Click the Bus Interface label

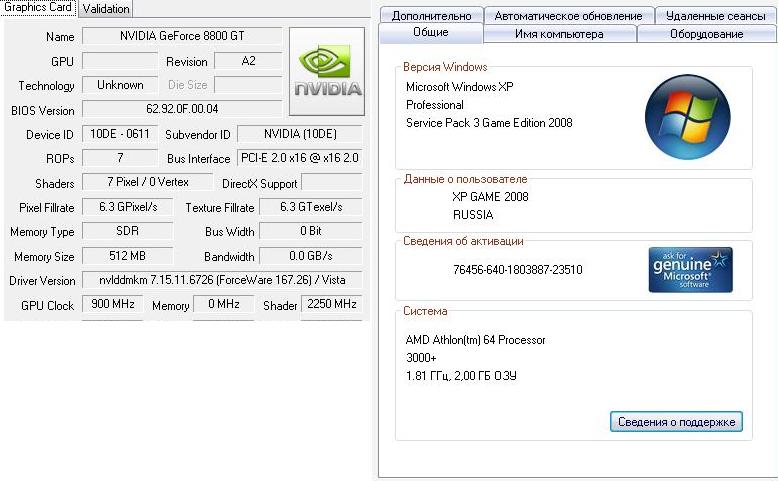pos(198,159)
